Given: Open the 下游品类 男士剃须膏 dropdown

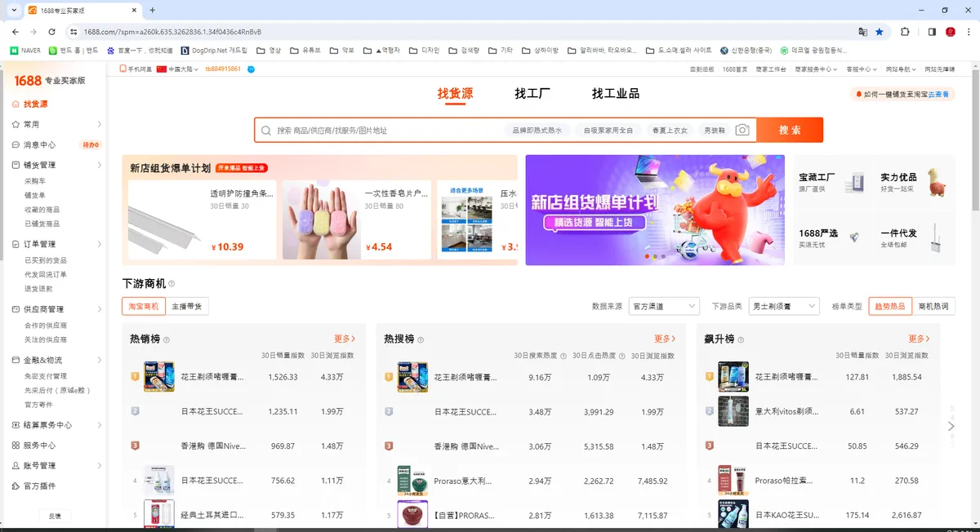Looking at the screenshot, I should click(x=783, y=306).
